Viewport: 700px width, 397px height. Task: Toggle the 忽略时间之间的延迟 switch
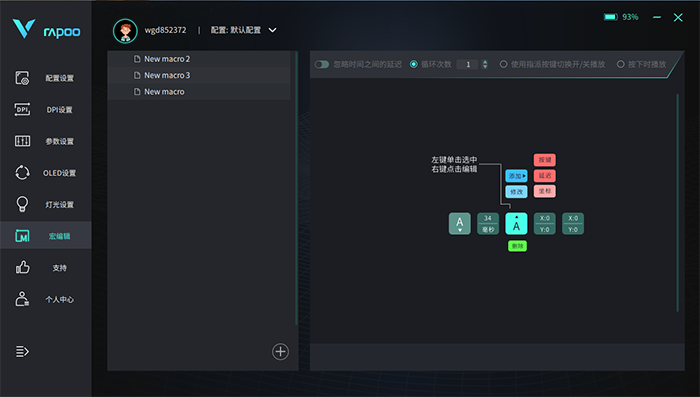[322, 64]
